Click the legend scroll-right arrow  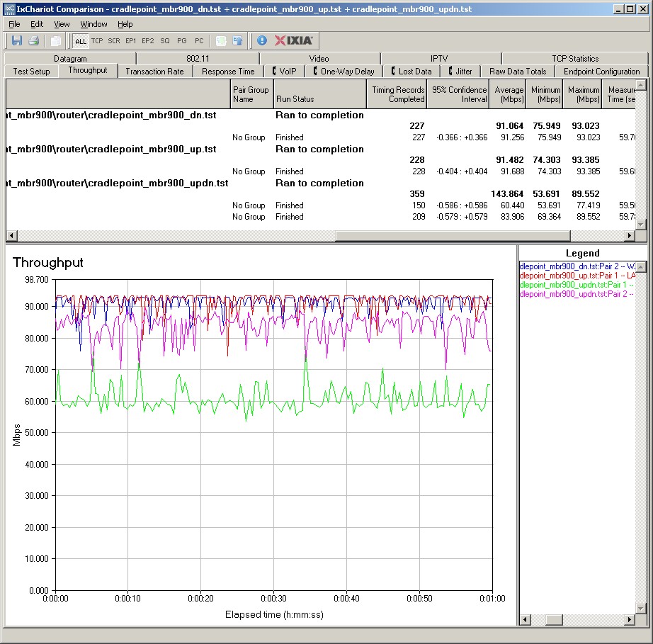tap(630, 620)
